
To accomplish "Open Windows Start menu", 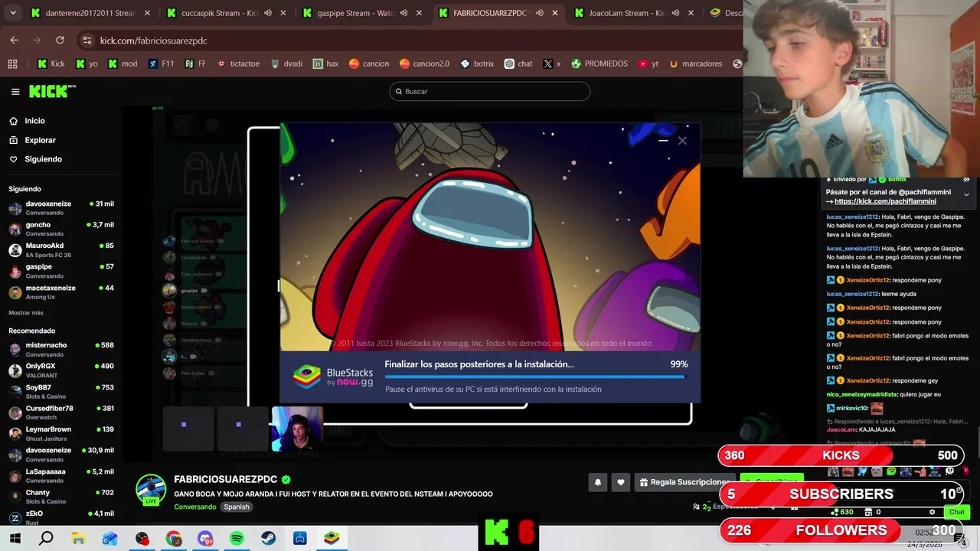I will click(x=15, y=539).
